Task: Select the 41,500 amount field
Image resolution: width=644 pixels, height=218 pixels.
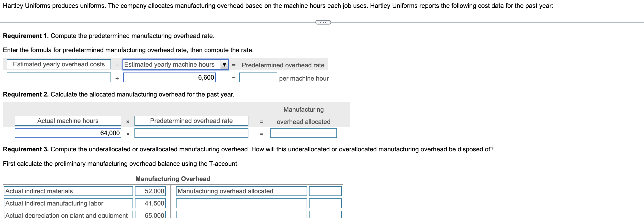Action: 150,204
